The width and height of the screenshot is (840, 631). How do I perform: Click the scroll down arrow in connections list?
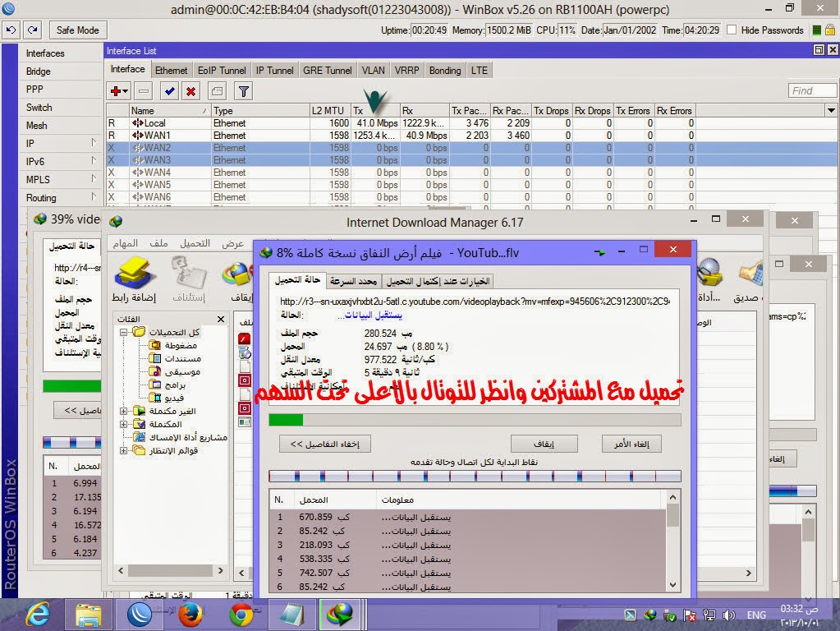pos(672,586)
